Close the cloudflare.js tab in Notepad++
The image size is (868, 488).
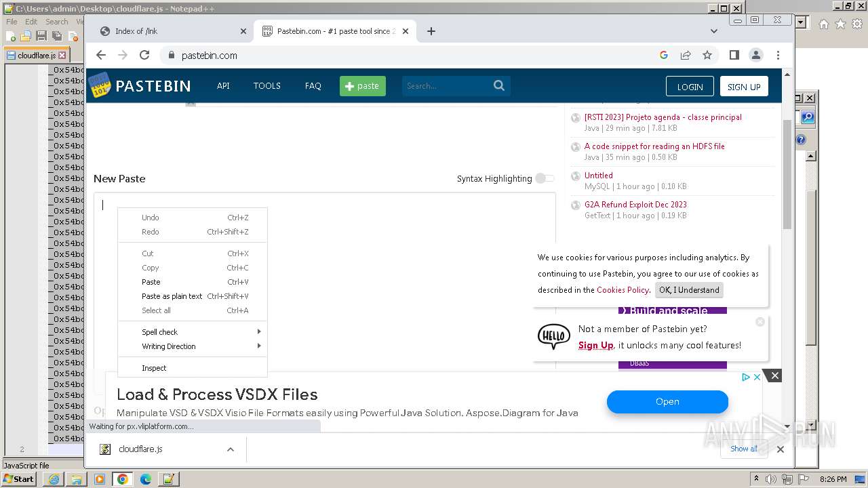click(62, 56)
